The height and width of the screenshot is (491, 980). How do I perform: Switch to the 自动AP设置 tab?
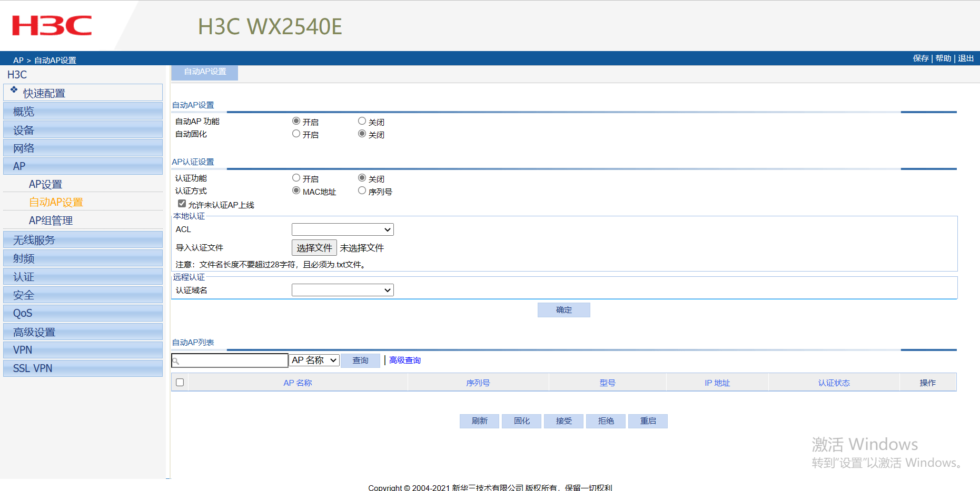click(205, 72)
